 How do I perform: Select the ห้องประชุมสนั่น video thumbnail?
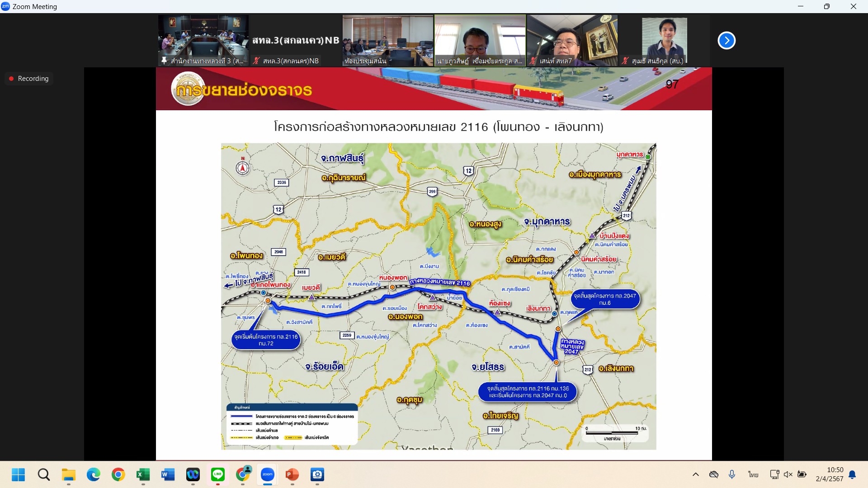click(387, 41)
